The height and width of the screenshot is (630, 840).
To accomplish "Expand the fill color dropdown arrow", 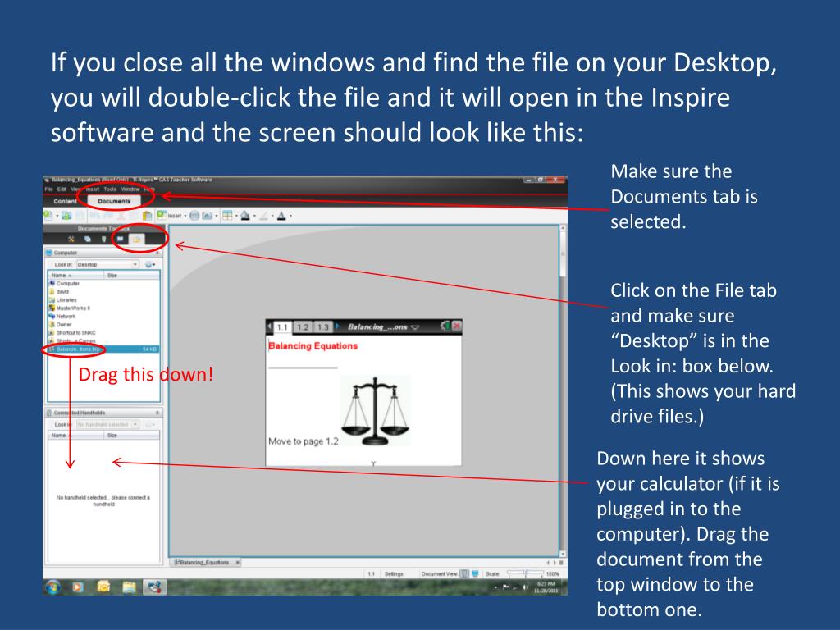I will tap(254, 216).
